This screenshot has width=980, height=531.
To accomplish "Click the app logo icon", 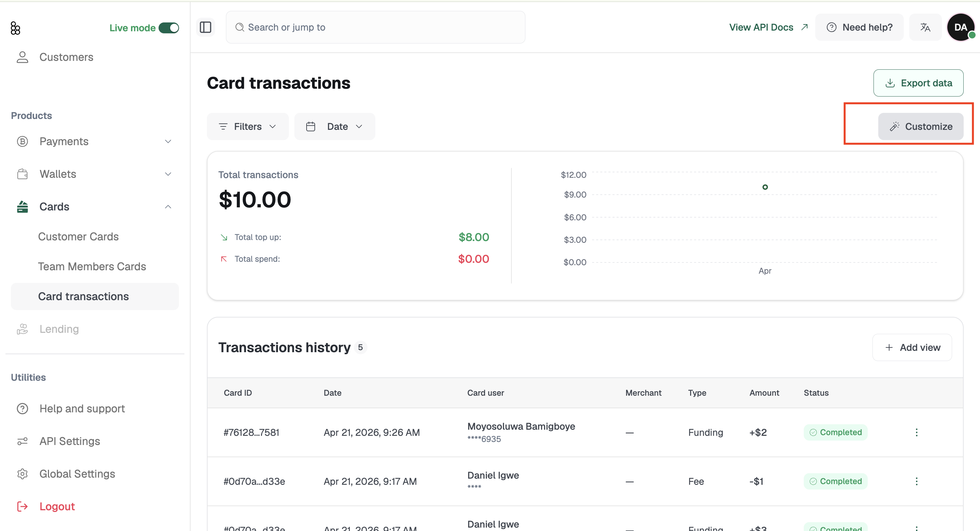I will pos(15,28).
